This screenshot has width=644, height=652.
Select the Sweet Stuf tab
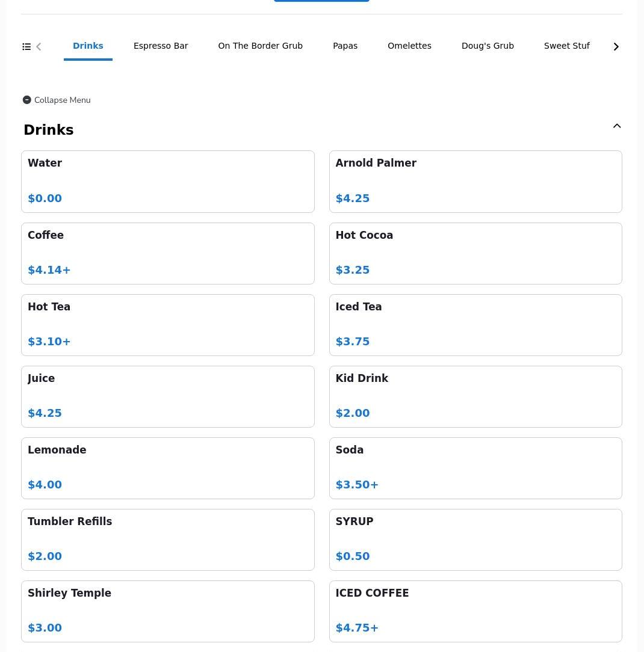pyautogui.click(x=566, y=46)
